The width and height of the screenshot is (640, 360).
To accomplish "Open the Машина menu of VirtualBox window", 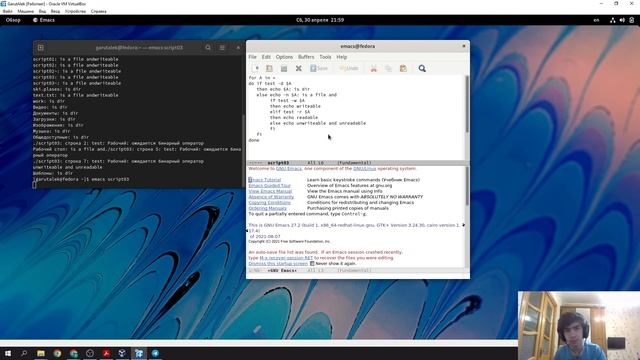I will pyautogui.click(x=26, y=11).
